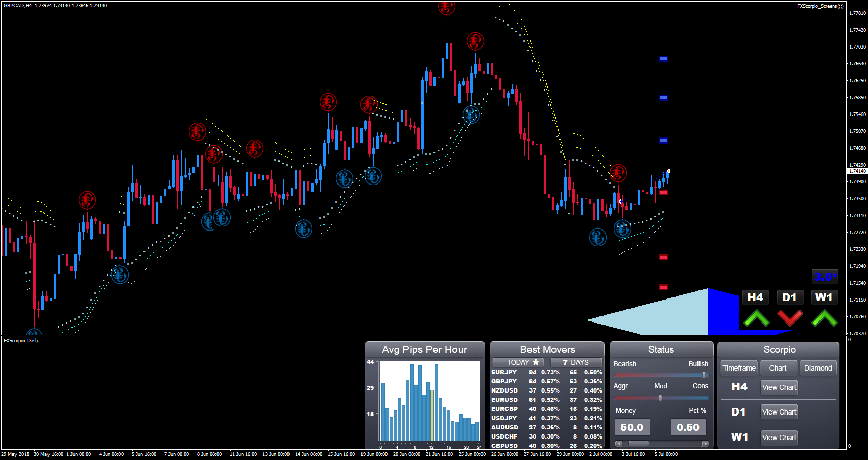This screenshot has width=868, height=460.
Task: Click the yellow bar in Avg Pips chart
Action: coord(432,415)
